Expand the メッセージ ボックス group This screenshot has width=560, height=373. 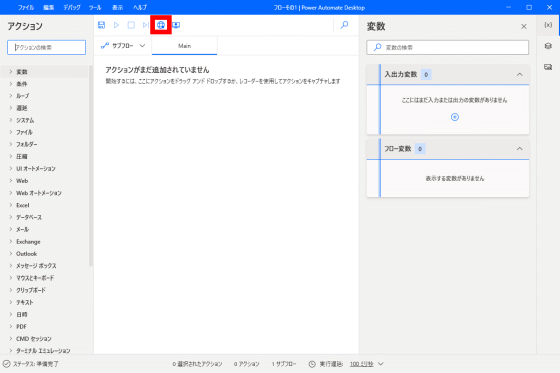(x=11, y=266)
